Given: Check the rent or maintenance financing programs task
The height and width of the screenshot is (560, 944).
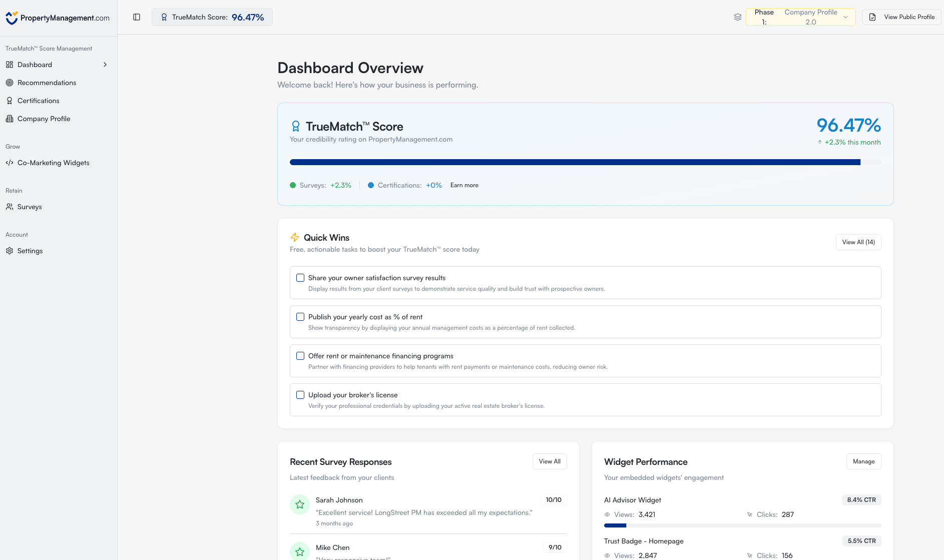Looking at the screenshot, I should pos(300,355).
